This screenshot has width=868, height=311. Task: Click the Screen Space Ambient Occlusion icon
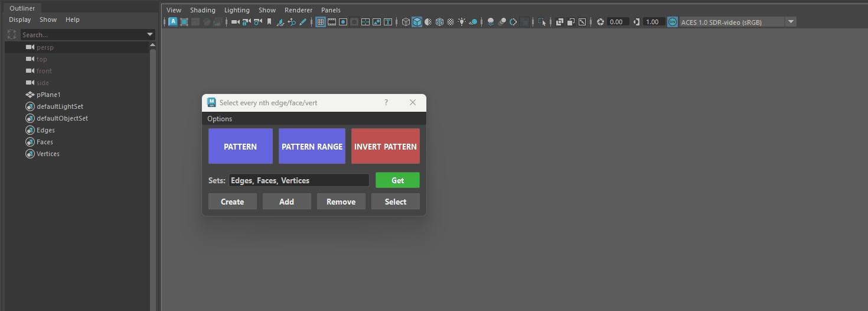coord(491,22)
